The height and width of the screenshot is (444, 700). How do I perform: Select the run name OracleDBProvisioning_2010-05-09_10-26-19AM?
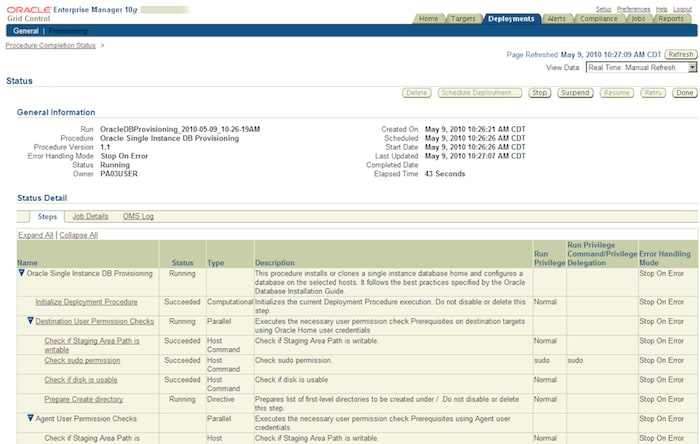point(180,129)
